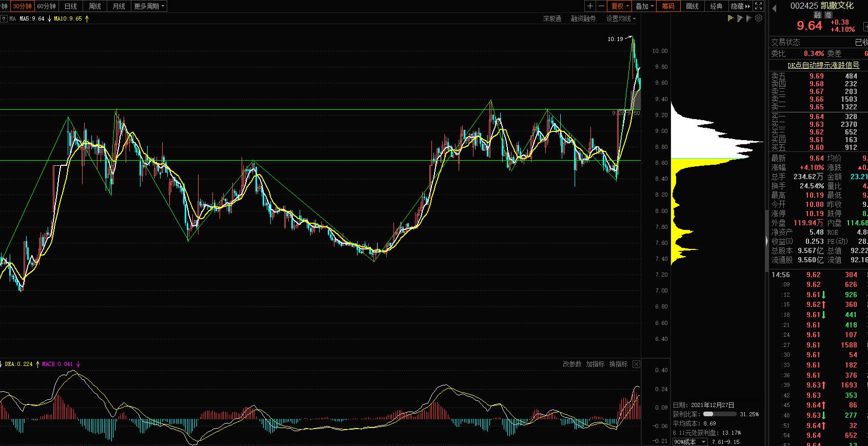Click the MACD:0.041 indicator label

(x=57, y=364)
